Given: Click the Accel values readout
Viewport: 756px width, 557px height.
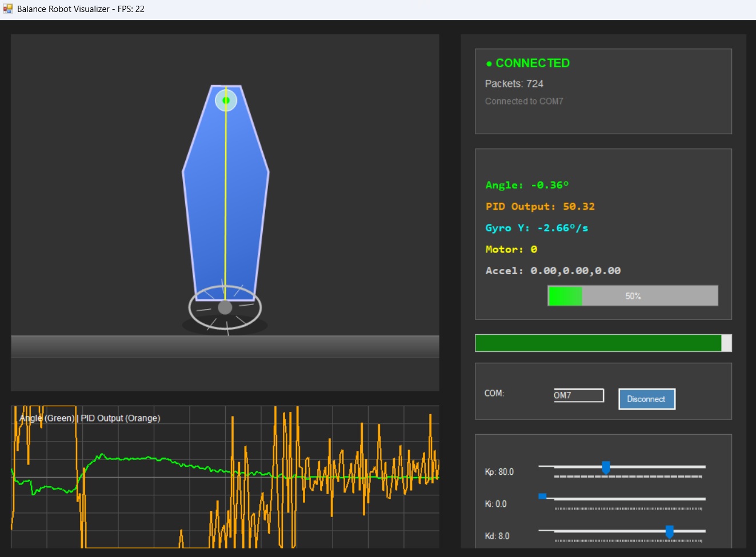Looking at the screenshot, I should (x=553, y=271).
